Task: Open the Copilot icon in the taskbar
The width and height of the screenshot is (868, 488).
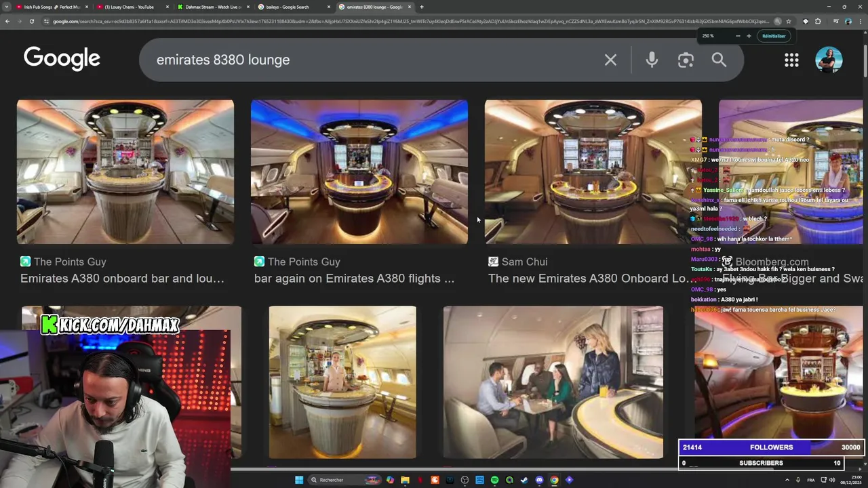Action: (x=390, y=480)
